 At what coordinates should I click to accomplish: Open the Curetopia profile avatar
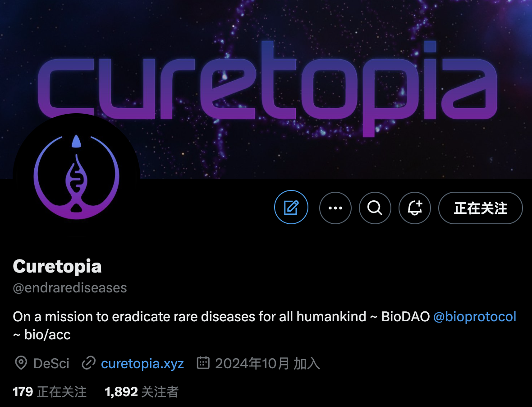pos(76,177)
